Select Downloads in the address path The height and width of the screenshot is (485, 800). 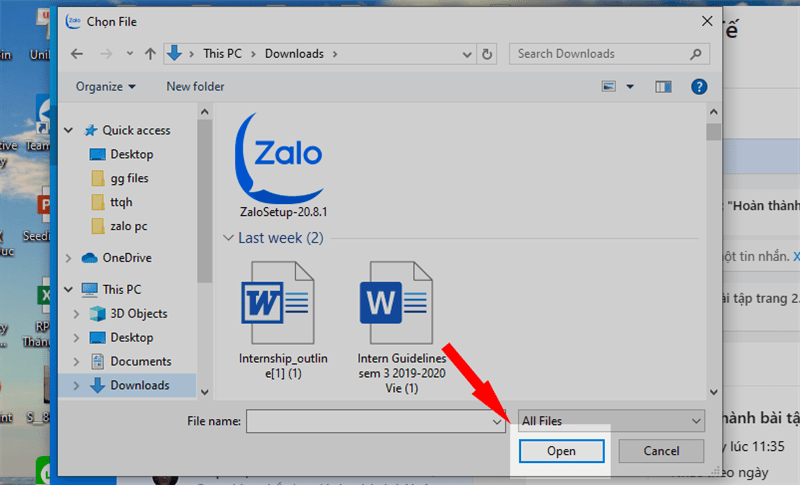click(294, 54)
